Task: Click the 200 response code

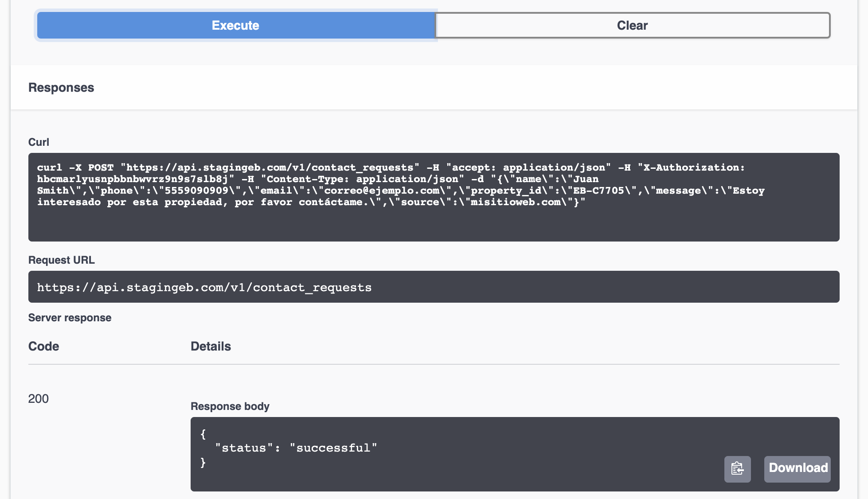Action: click(x=39, y=398)
